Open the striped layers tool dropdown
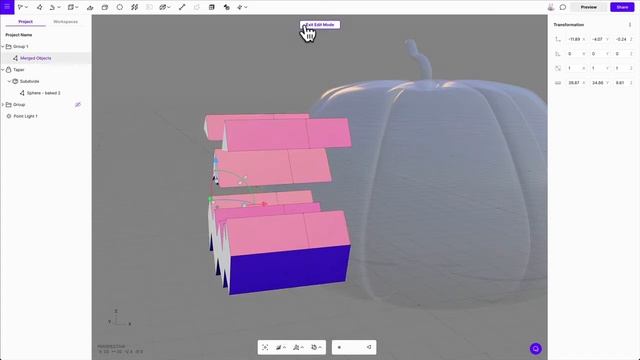Viewport: 640px width, 360px height. coord(169,7)
